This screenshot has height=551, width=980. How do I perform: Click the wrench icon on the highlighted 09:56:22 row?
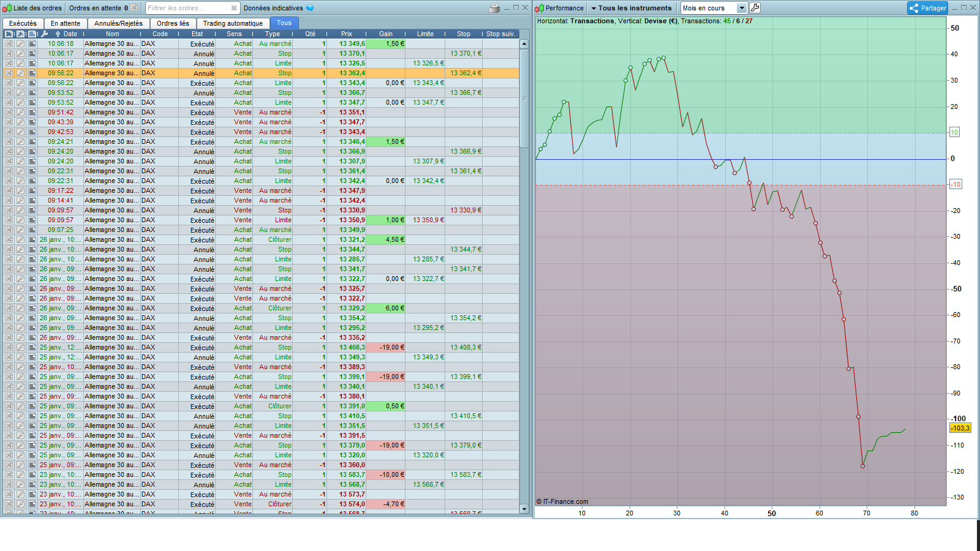(x=20, y=73)
